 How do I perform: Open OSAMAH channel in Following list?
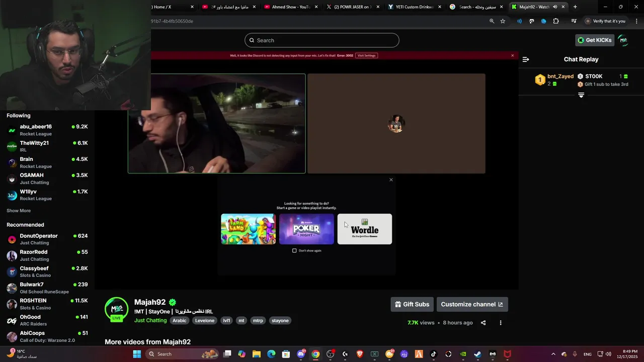[47, 178]
